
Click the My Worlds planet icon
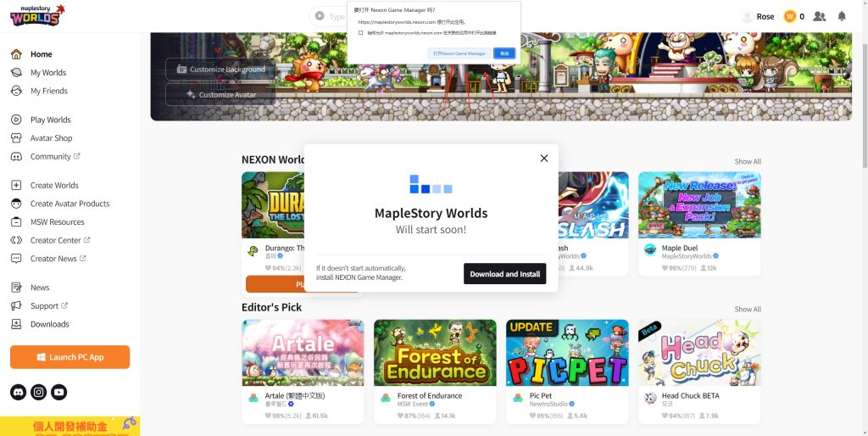[x=17, y=73]
